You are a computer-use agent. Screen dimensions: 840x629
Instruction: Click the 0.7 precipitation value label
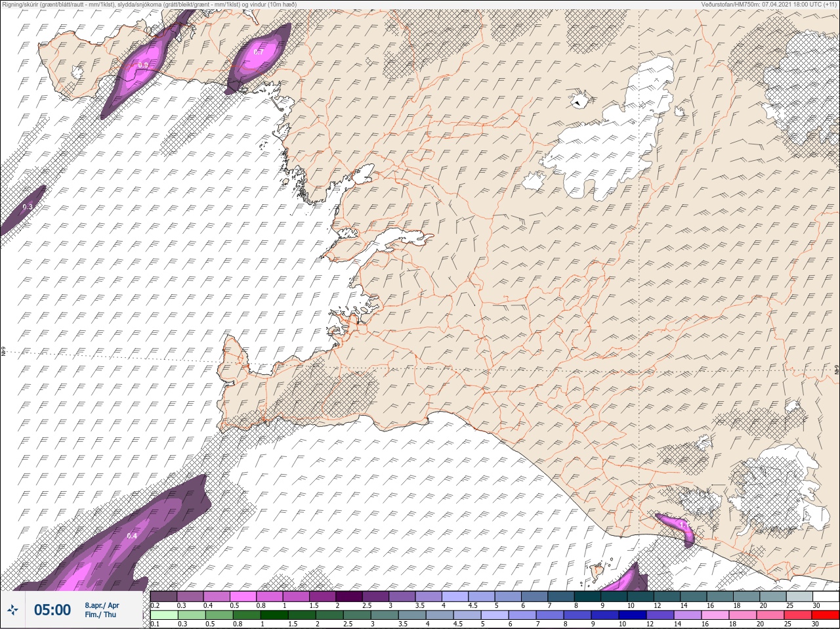259,53
